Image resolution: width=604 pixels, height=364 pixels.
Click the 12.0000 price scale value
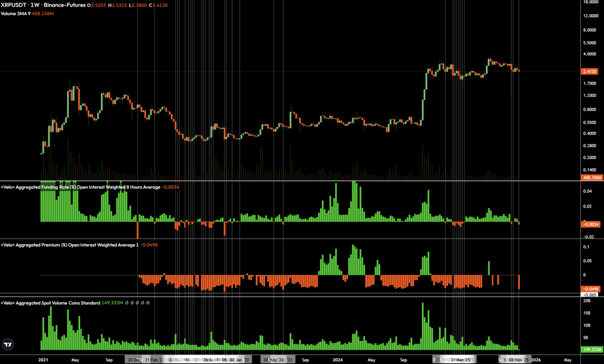590,16
